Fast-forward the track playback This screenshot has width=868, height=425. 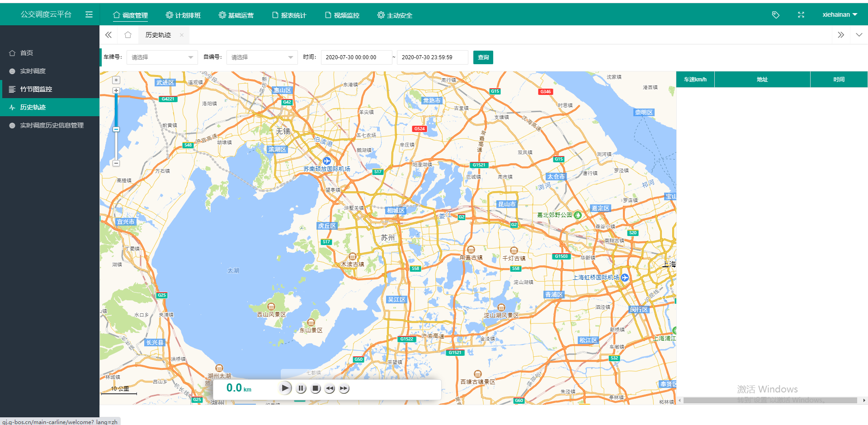pos(344,389)
